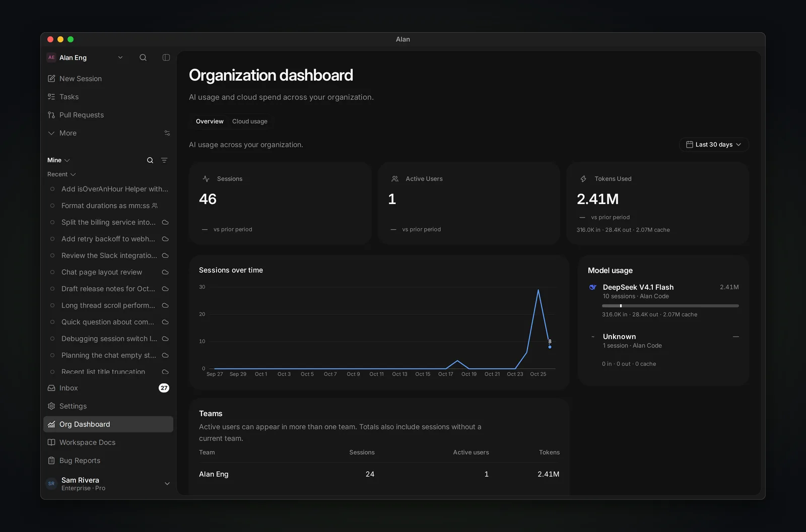Expand the More section
Image resolution: width=806 pixels, height=532 pixels.
click(x=62, y=133)
